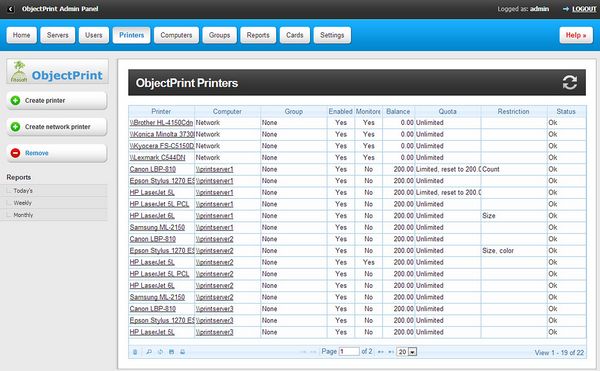
Task: Click the LOGOUT link
Action: coord(584,9)
